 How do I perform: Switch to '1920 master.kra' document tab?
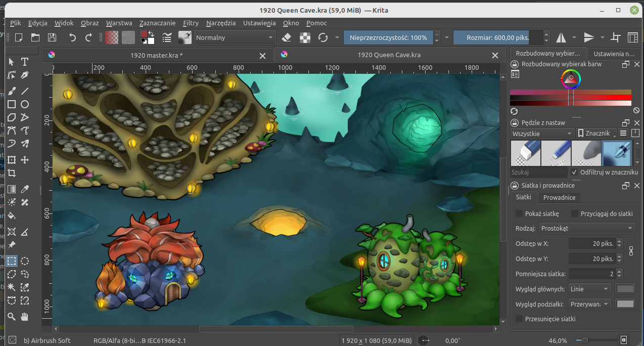click(x=156, y=55)
